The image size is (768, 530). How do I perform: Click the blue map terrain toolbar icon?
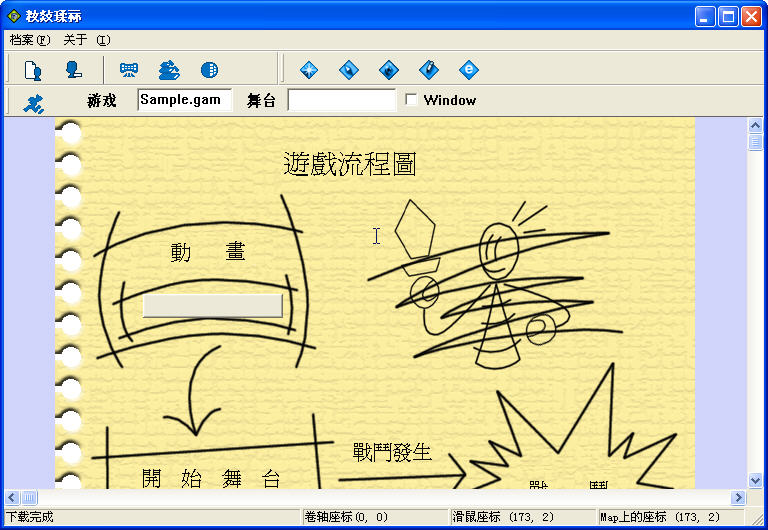pyautogui.click(x=169, y=70)
